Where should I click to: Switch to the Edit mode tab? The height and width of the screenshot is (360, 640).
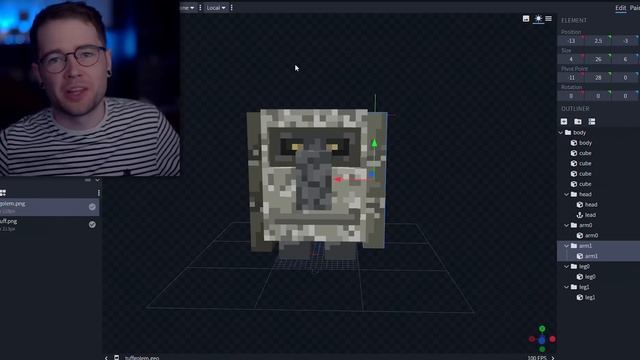(x=620, y=8)
